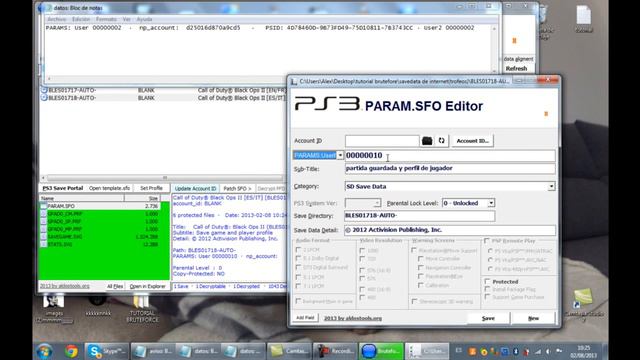
Task: Click the Size column header in file list
Action: pos(142,198)
